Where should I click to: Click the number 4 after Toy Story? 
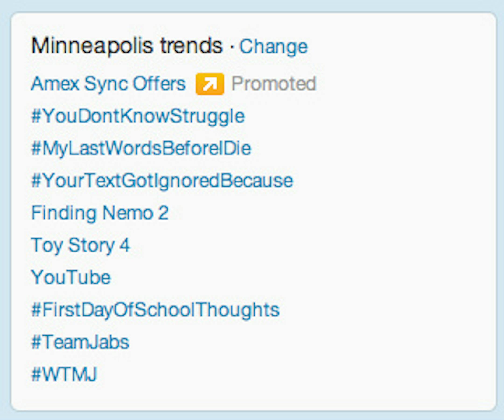(125, 245)
